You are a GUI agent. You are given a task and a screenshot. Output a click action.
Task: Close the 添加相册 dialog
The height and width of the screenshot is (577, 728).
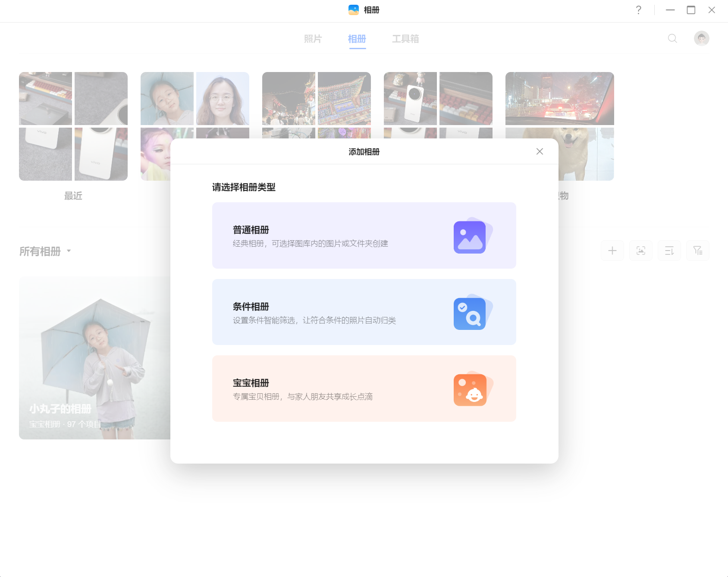click(540, 151)
